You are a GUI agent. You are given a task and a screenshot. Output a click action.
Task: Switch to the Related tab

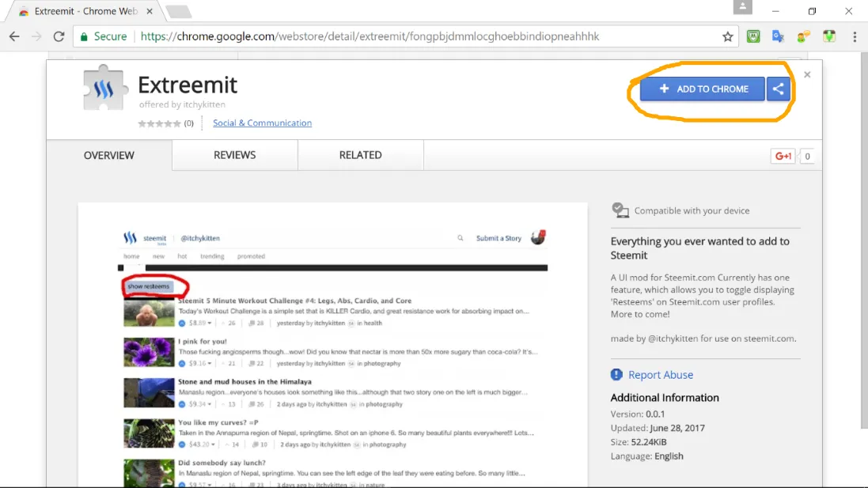pyautogui.click(x=360, y=155)
